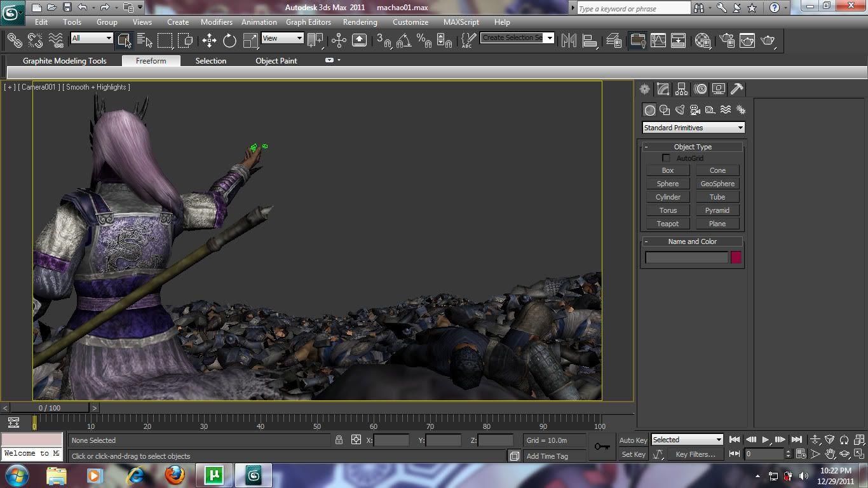
Task: Open the Modify panel tab
Action: pos(663,89)
